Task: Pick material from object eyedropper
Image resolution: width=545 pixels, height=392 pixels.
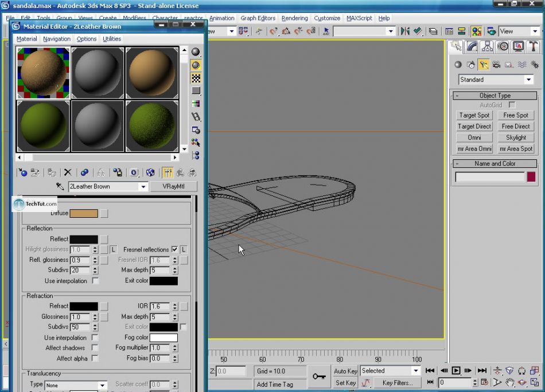Action: point(60,186)
